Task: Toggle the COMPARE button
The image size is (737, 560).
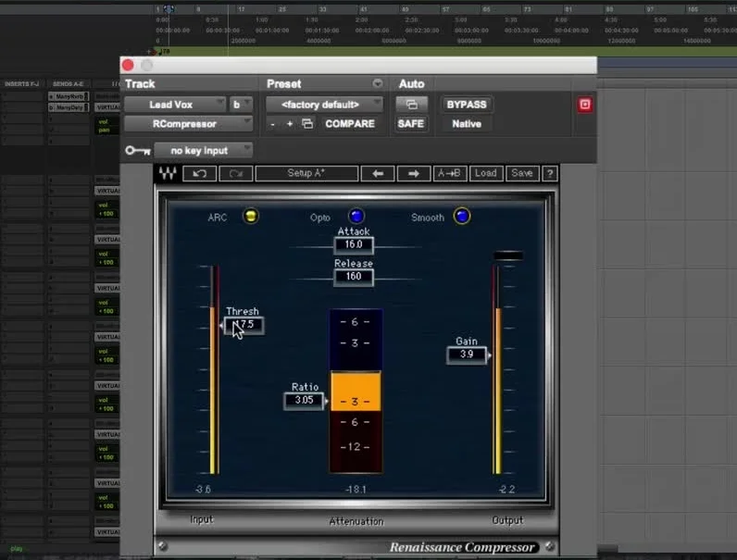Action: coord(350,124)
